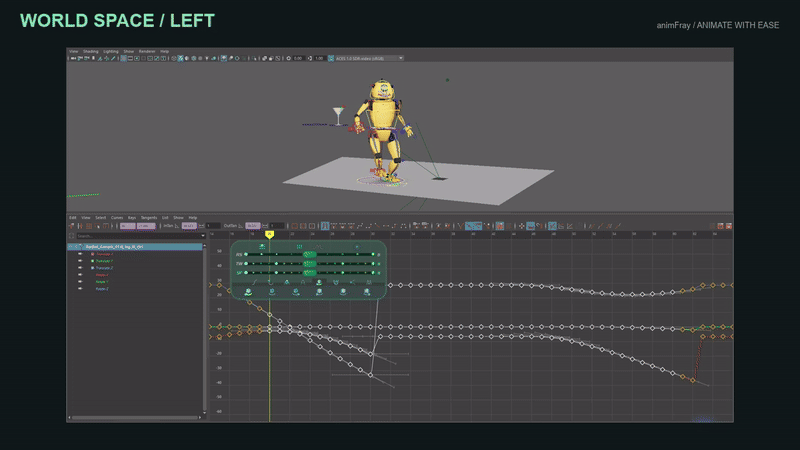Open the outliner search filter dropdown arrow
The image size is (800, 450).
click(203, 236)
